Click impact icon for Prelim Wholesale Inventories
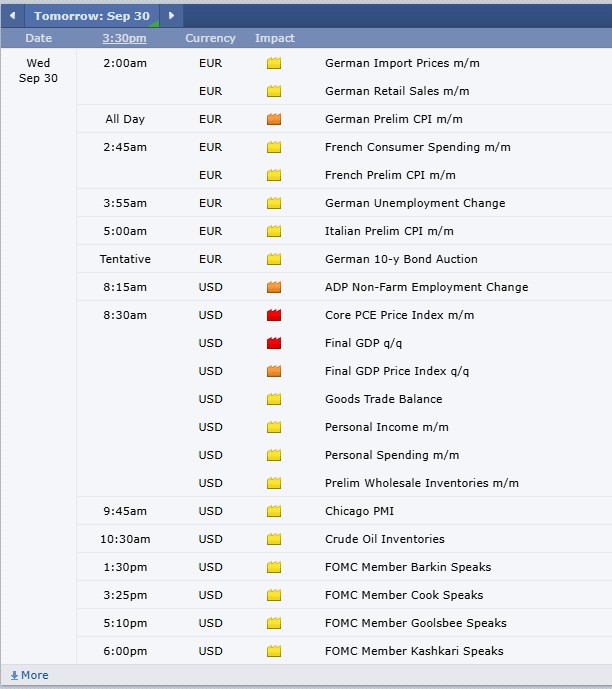 (274, 483)
